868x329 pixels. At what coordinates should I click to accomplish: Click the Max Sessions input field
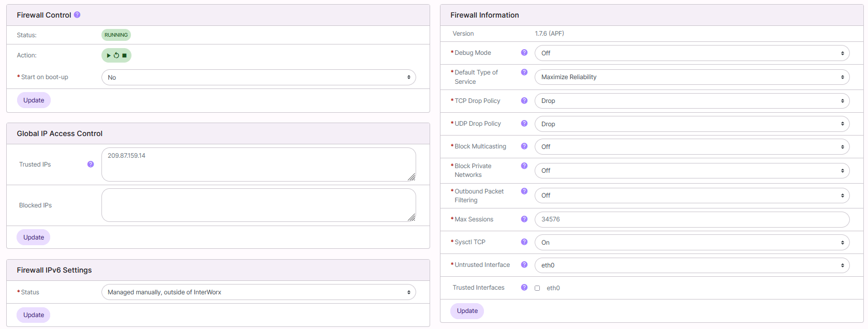coord(692,219)
